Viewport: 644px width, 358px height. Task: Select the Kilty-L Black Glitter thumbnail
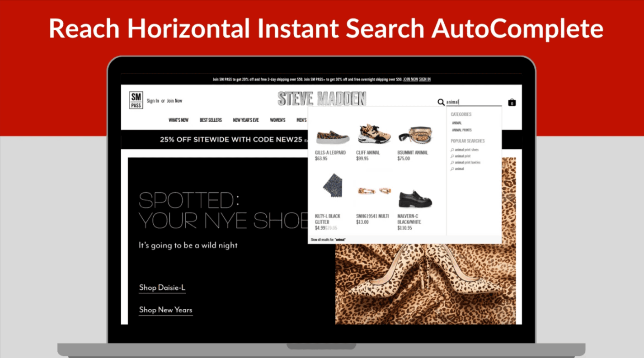click(x=332, y=185)
